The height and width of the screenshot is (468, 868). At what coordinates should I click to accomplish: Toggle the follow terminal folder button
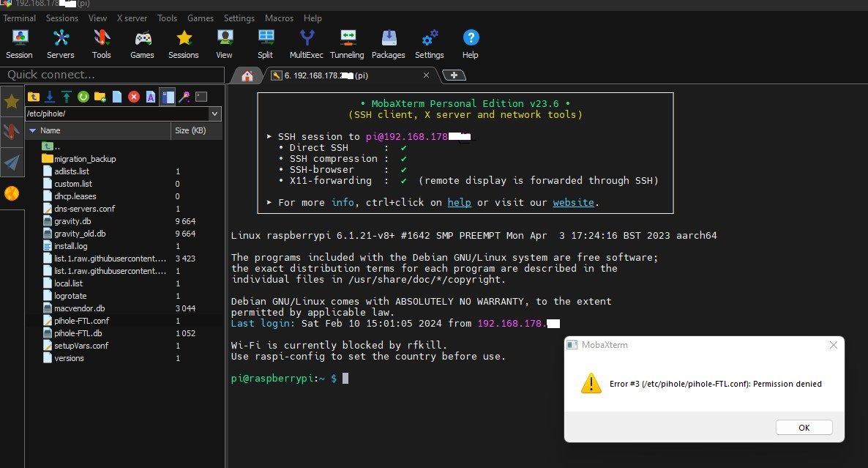168,97
